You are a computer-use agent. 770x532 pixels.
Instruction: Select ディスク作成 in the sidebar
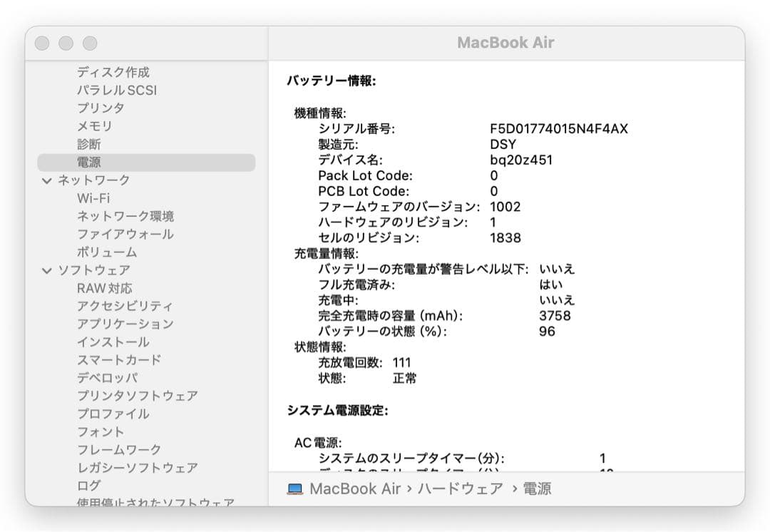(x=113, y=72)
